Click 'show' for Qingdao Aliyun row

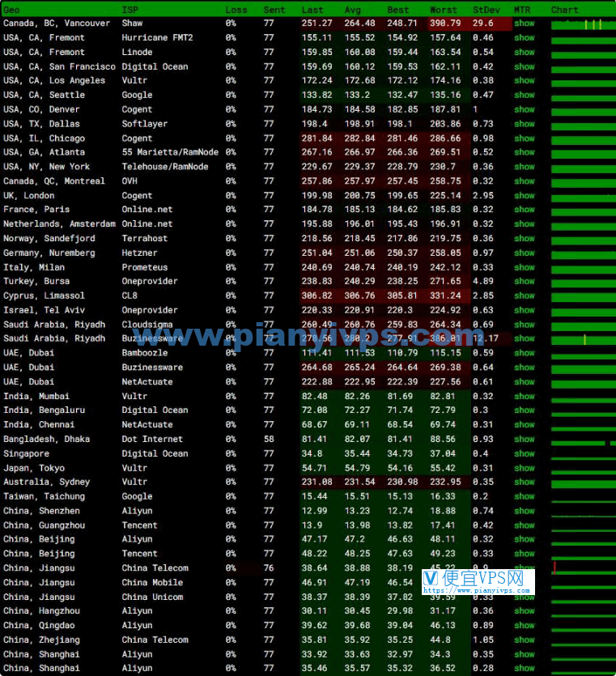point(525,625)
